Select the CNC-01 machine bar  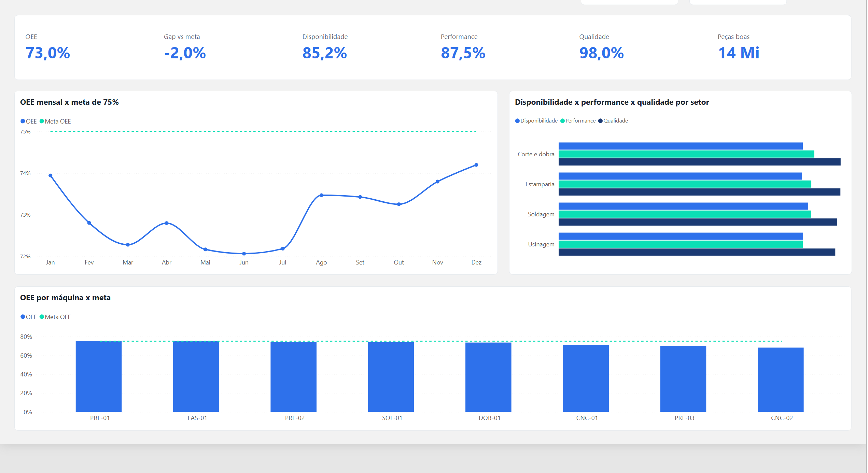[586, 378]
